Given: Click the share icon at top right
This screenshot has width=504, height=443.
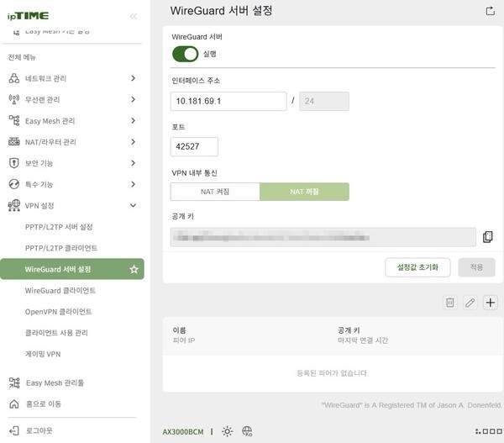Looking at the screenshot, I should (491, 11).
